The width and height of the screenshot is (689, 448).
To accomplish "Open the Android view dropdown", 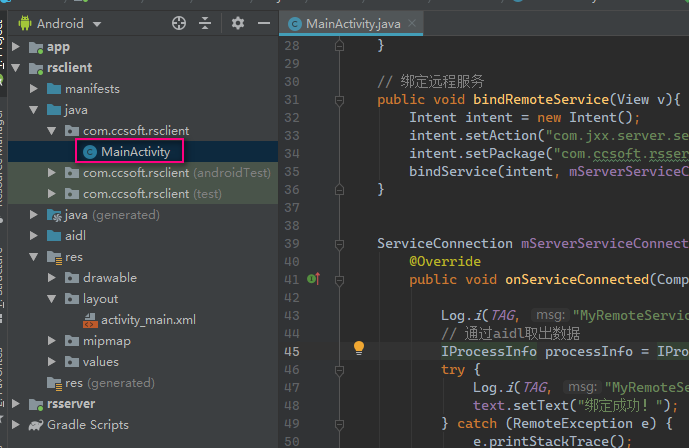I will click(97, 24).
